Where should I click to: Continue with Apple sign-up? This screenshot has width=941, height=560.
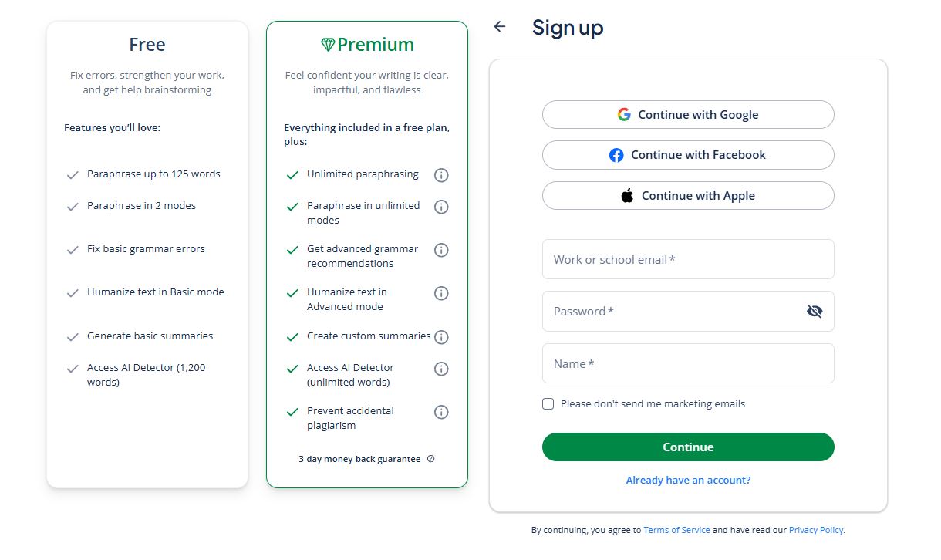coord(688,196)
